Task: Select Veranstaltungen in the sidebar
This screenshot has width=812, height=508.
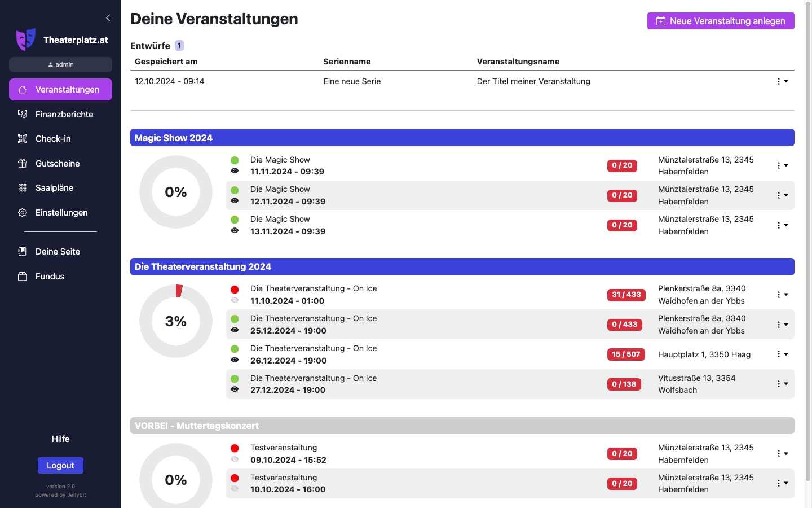Action: tap(60, 90)
